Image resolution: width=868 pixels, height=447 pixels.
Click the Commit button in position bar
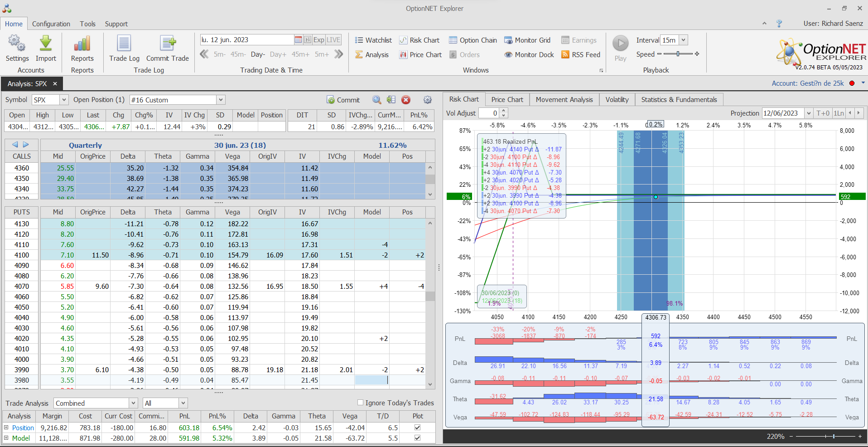[343, 100]
